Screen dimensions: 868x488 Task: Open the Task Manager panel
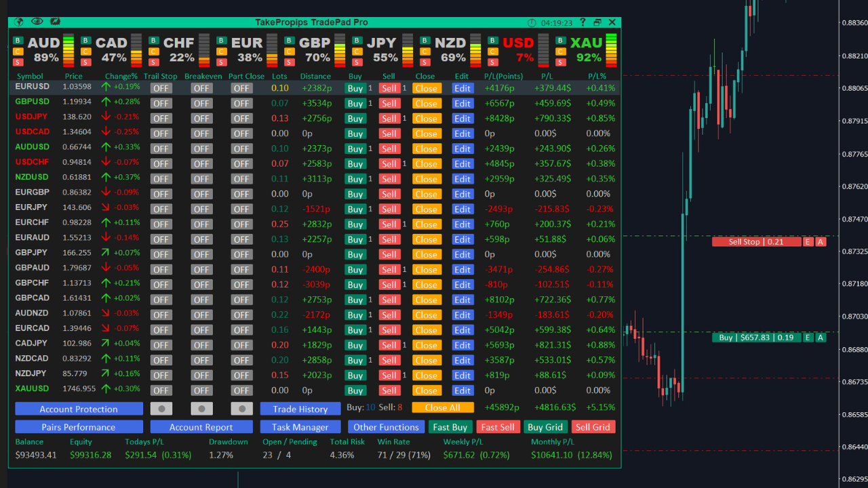point(300,427)
